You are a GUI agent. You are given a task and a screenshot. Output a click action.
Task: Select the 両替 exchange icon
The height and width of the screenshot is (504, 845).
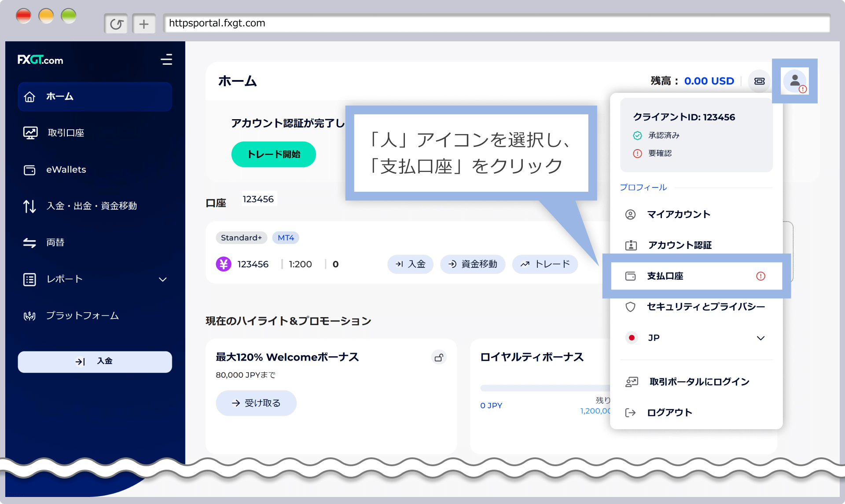pos(29,242)
